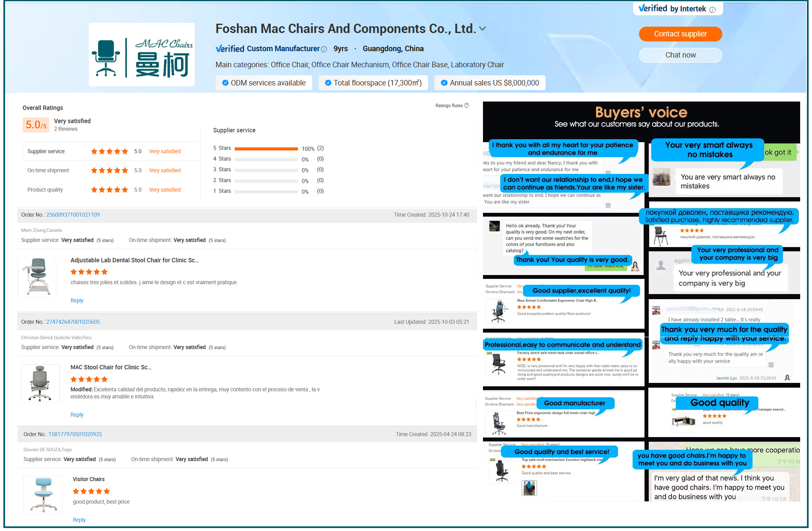Reply to the Giovani DE SOUZA review
Screen dimensions: 812x531
click(x=79, y=520)
